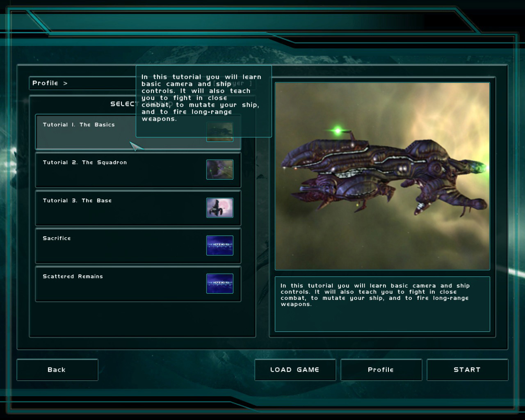The height and width of the screenshot is (420, 525).
Task: Launch the mission with START
Action: coord(467,370)
